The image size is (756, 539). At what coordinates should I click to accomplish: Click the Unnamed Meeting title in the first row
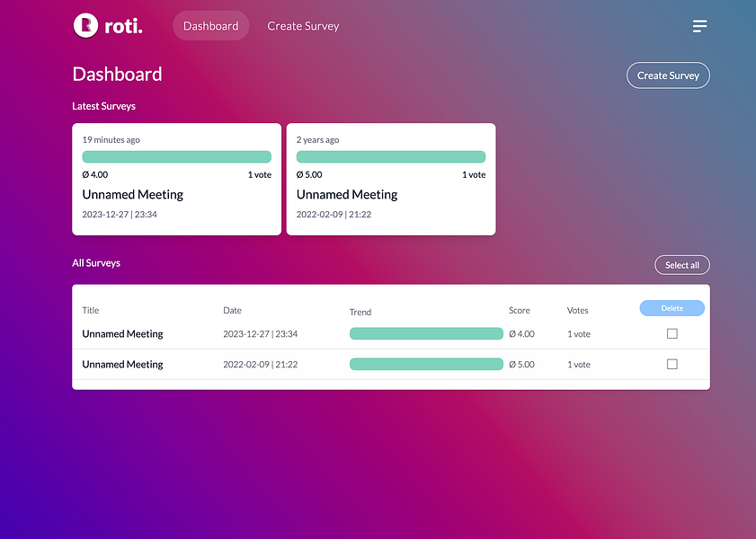tap(122, 333)
